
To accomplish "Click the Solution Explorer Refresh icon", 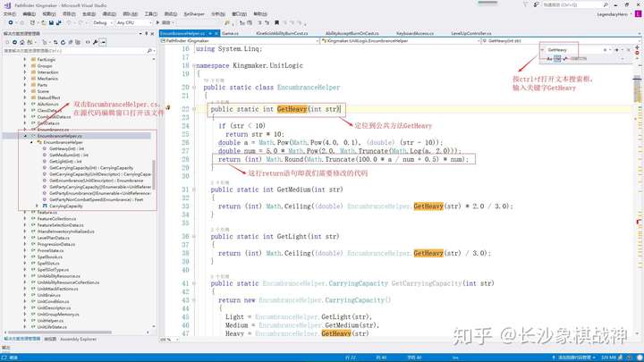I will point(63,42).
